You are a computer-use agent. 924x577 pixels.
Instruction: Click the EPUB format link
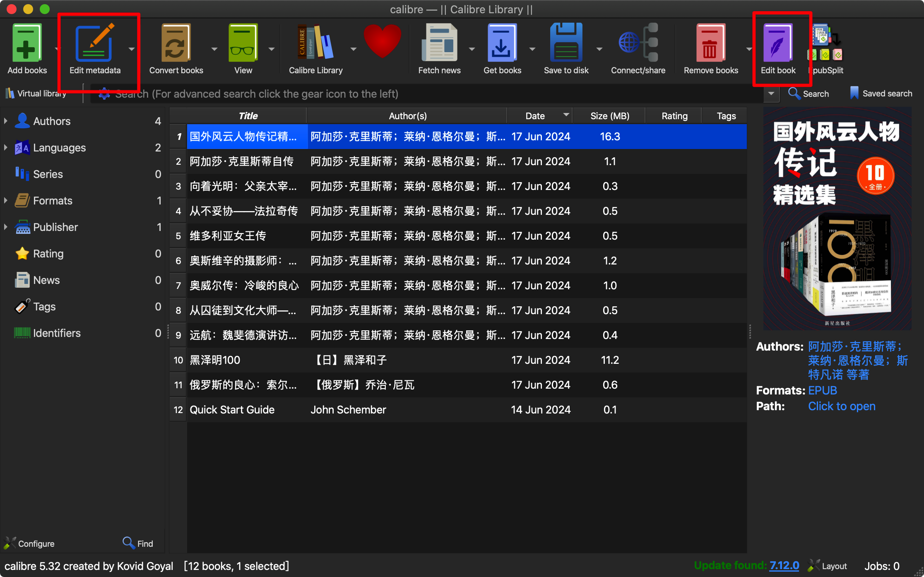[x=822, y=390]
